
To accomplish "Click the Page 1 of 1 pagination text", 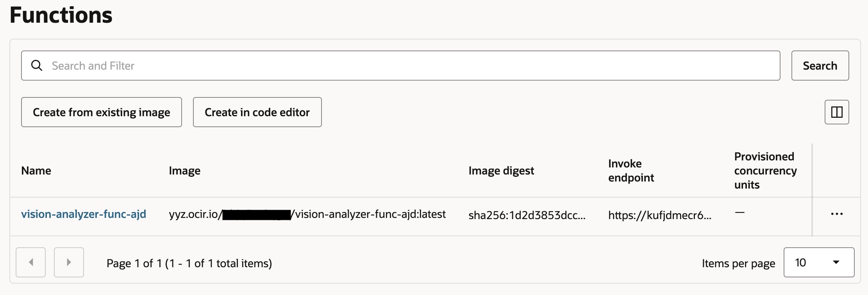I will tap(189, 263).
